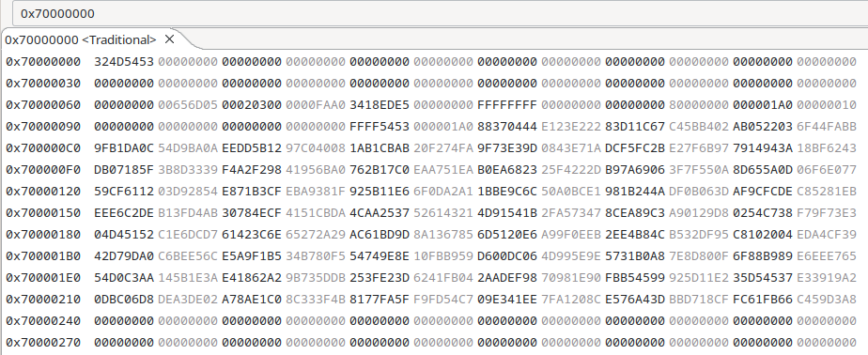Select the 762B17C0 value

380,169
